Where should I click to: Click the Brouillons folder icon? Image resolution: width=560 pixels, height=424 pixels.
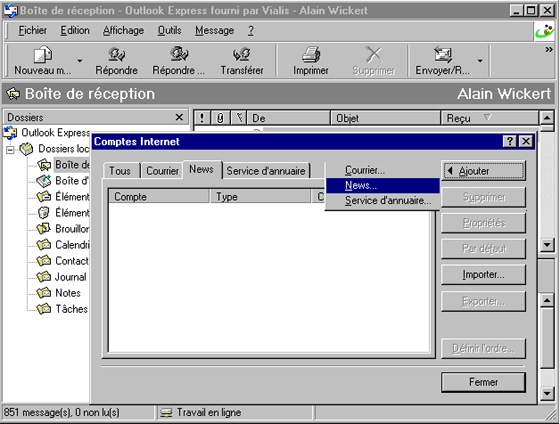(44, 229)
